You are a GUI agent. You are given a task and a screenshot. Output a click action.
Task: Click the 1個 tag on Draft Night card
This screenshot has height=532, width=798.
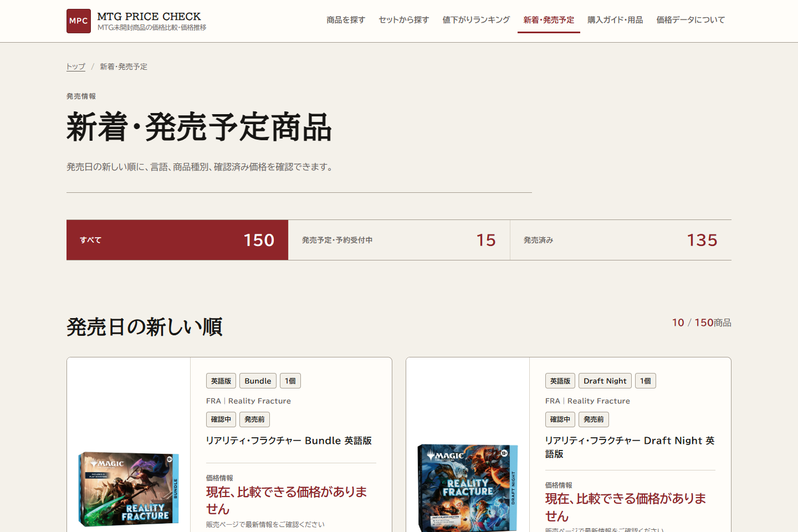tap(646, 381)
